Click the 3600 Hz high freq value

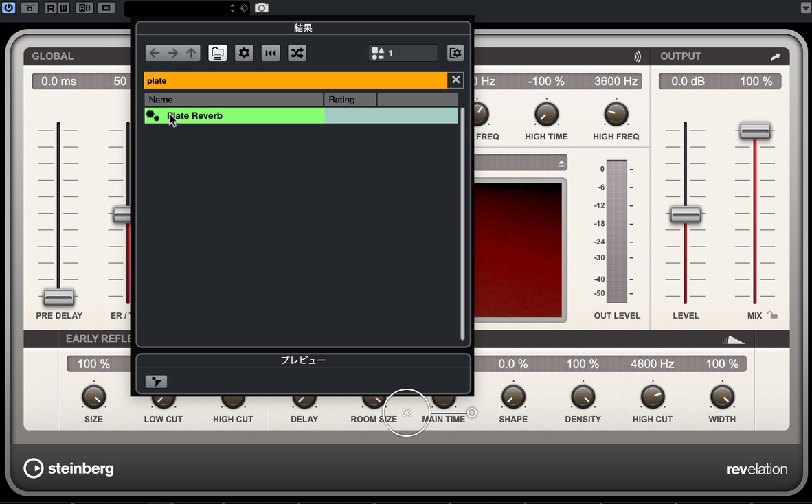[616, 81]
